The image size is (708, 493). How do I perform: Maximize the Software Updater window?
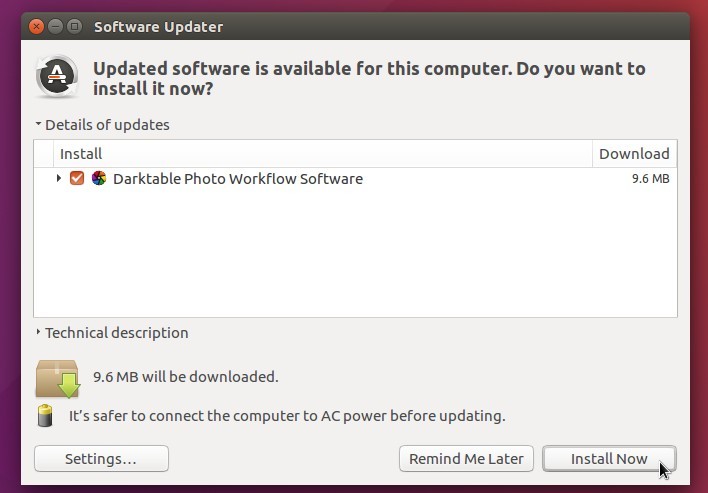click(x=75, y=27)
